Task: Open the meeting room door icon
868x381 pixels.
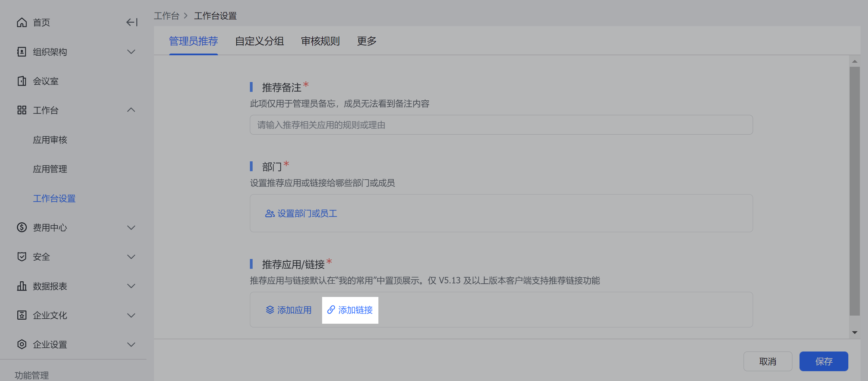Action: click(x=22, y=81)
